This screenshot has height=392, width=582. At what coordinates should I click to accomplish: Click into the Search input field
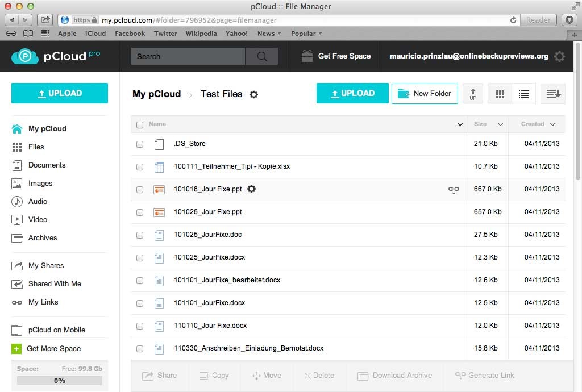point(188,56)
